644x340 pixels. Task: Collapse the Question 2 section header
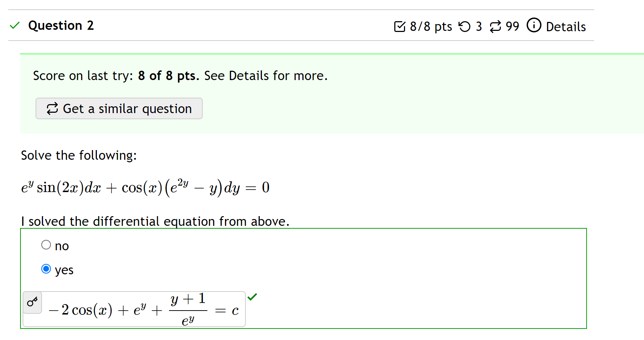coord(61,25)
